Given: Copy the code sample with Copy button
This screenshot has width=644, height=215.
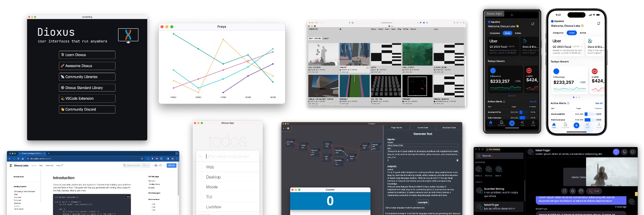Looking at the screenshot, I should coord(127,197).
